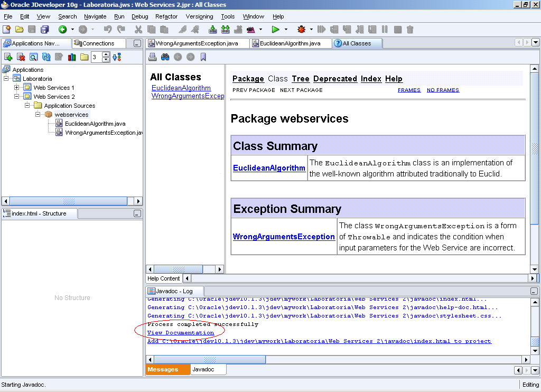Click the Pause debugger icon
This screenshot has height=392, width=541.
(x=385, y=30)
